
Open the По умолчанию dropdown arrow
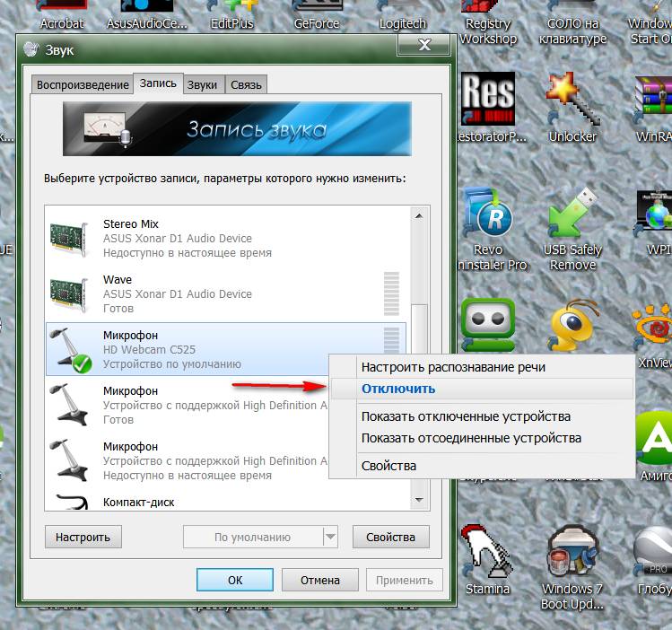pos(330,537)
